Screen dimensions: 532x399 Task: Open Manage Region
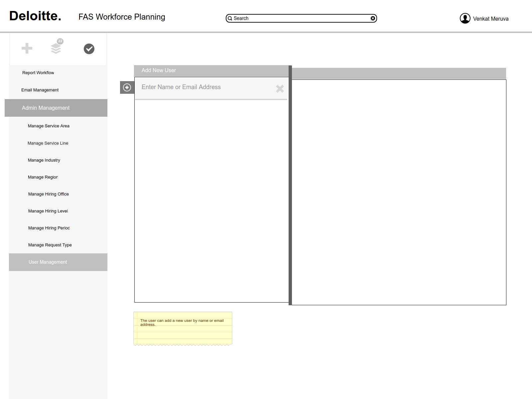click(43, 177)
